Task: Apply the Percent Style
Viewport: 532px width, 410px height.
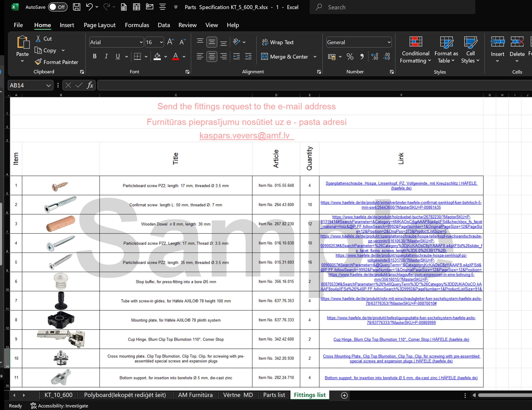Action: pos(350,57)
